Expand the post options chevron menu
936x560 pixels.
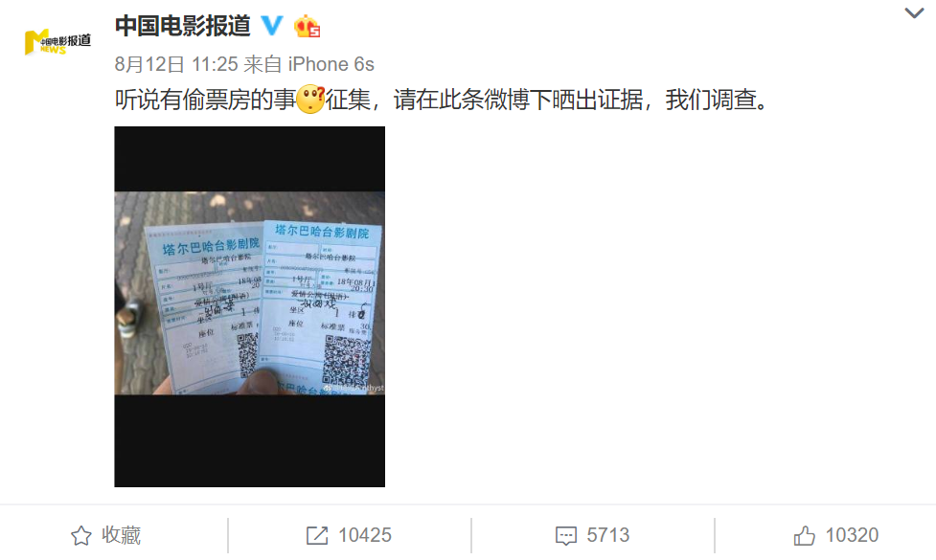[914, 12]
